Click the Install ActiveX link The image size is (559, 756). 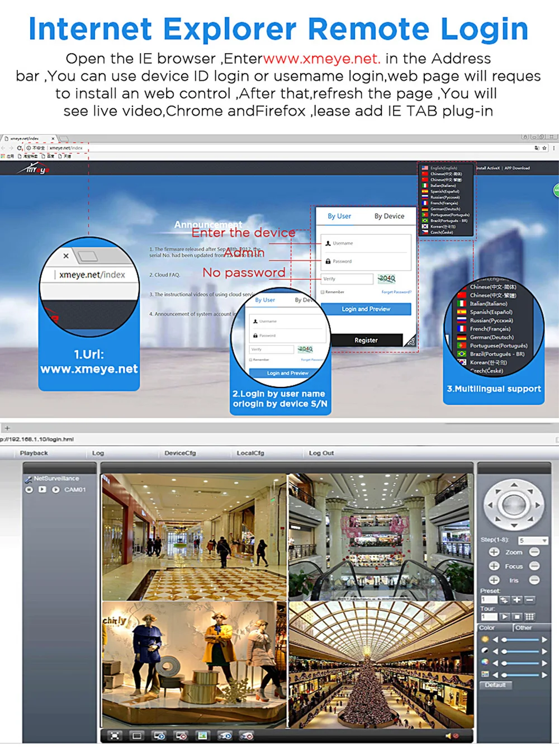pos(487,168)
